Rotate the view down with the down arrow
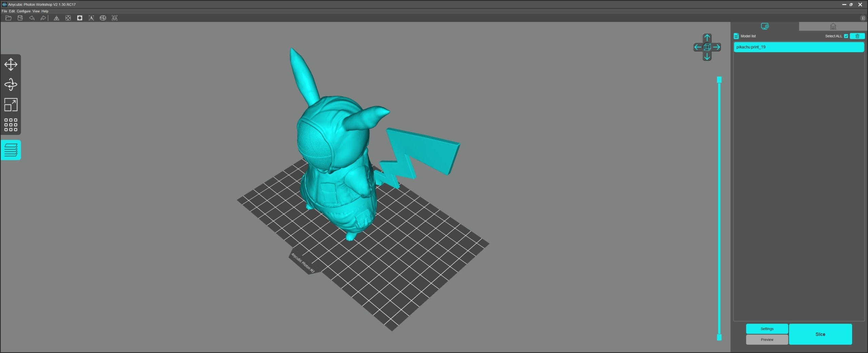 (x=707, y=57)
